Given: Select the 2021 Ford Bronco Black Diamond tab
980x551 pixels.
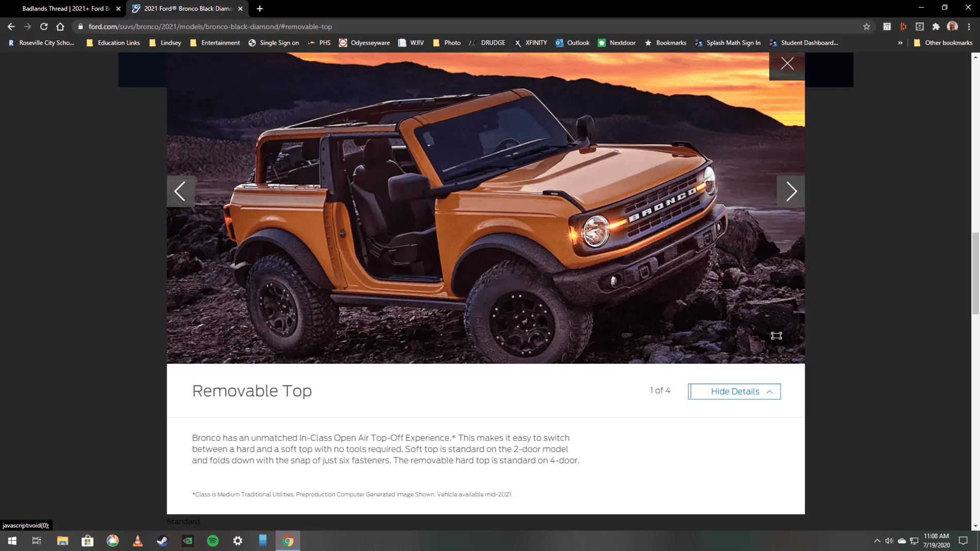Looking at the screenshot, I should point(188,8).
